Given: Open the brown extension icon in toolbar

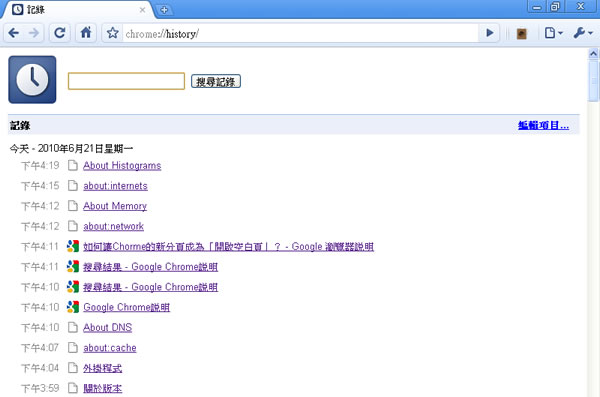Looking at the screenshot, I should pos(522,34).
